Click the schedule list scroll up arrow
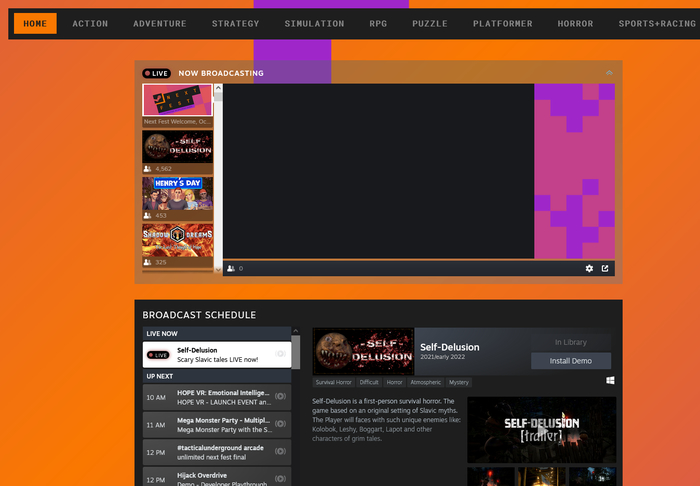Viewport: 700px width, 486px height. pos(296,331)
